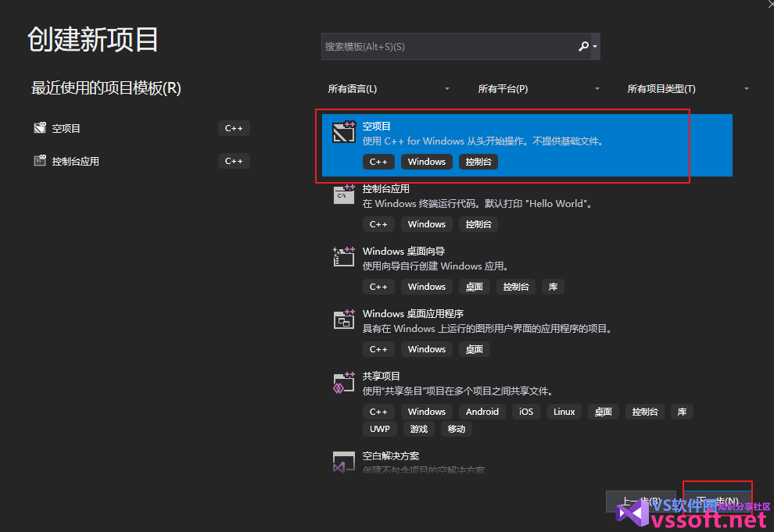Screen dimensions: 774x532
Task: Open the 所有平台(P) platform filter
Action: tap(539, 89)
